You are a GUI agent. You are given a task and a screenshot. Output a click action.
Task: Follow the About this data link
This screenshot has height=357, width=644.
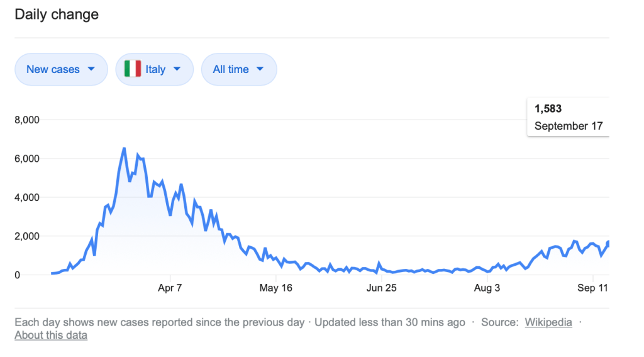(51, 335)
